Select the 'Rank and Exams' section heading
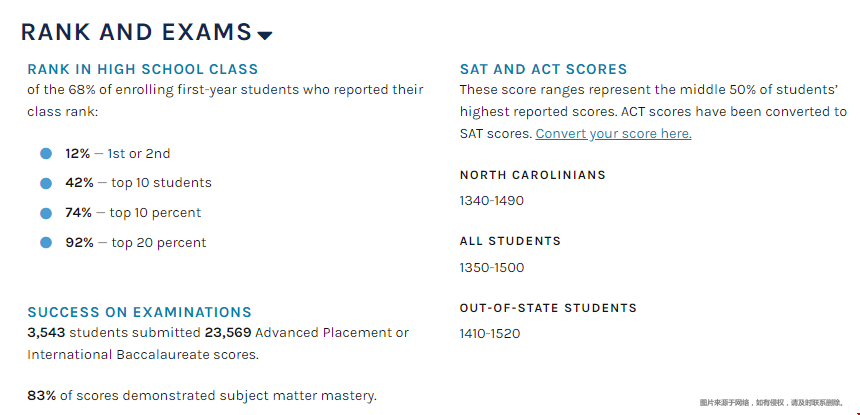The image size is (860, 415). click(x=136, y=32)
